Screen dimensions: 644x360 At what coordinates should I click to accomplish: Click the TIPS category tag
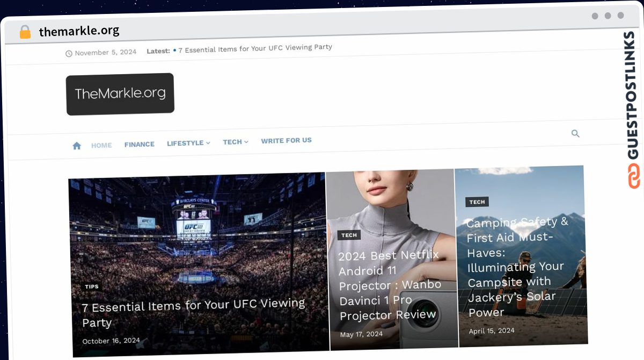[92, 286]
